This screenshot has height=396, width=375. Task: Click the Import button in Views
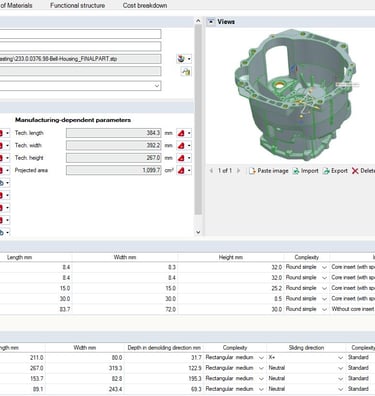pos(306,171)
